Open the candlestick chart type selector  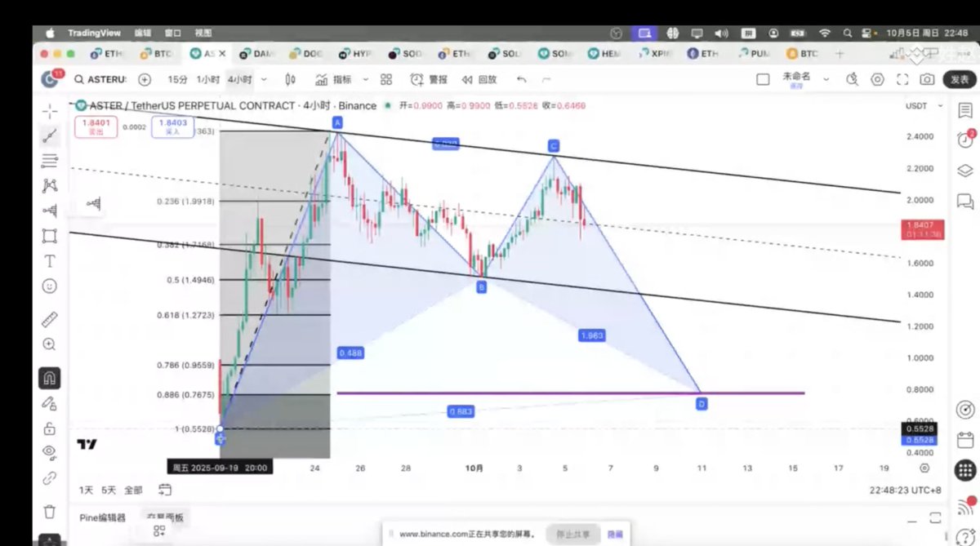click(x=290, y=79)
